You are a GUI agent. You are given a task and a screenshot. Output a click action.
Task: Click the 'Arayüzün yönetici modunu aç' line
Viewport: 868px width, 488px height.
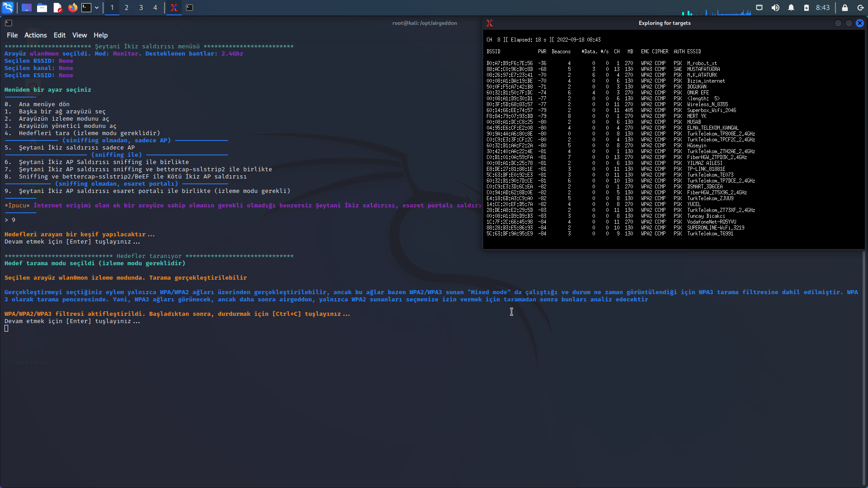tap(61, 126)
